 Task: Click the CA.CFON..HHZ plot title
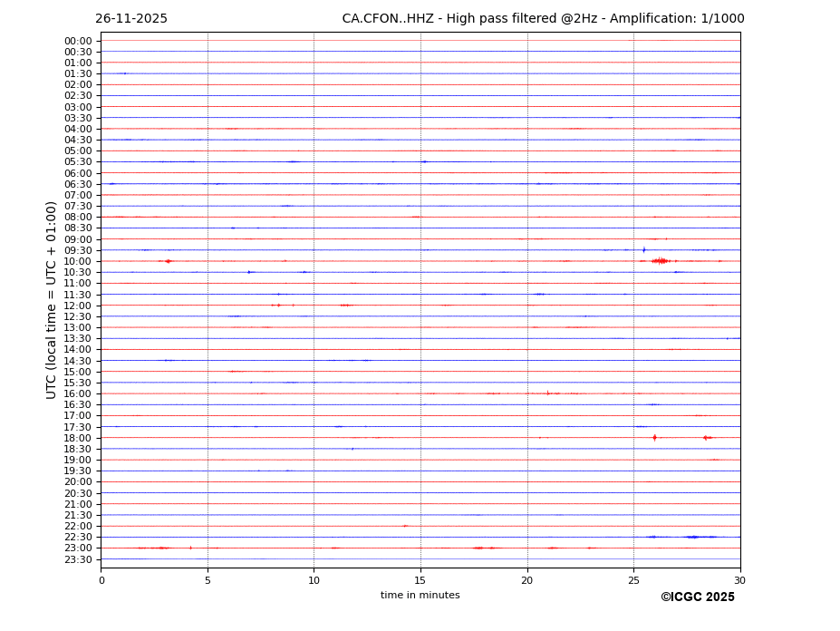coord(543,19)
